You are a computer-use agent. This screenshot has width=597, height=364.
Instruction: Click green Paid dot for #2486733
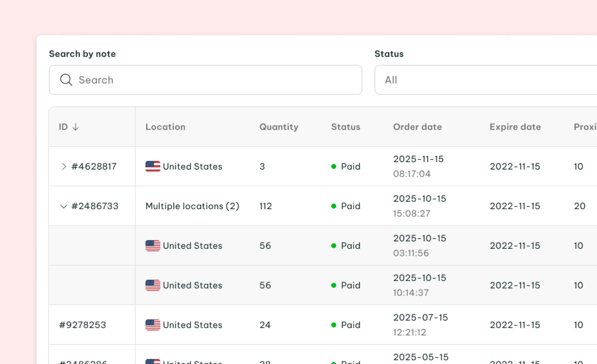334,206
